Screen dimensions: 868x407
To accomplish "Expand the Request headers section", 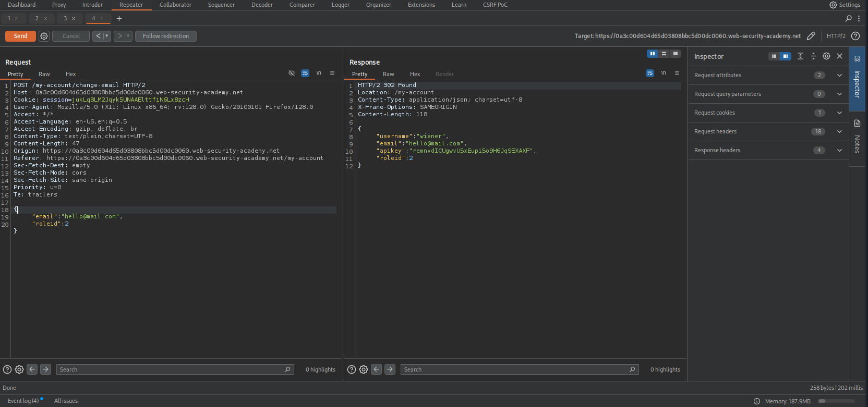I will [x=839, y=131].
